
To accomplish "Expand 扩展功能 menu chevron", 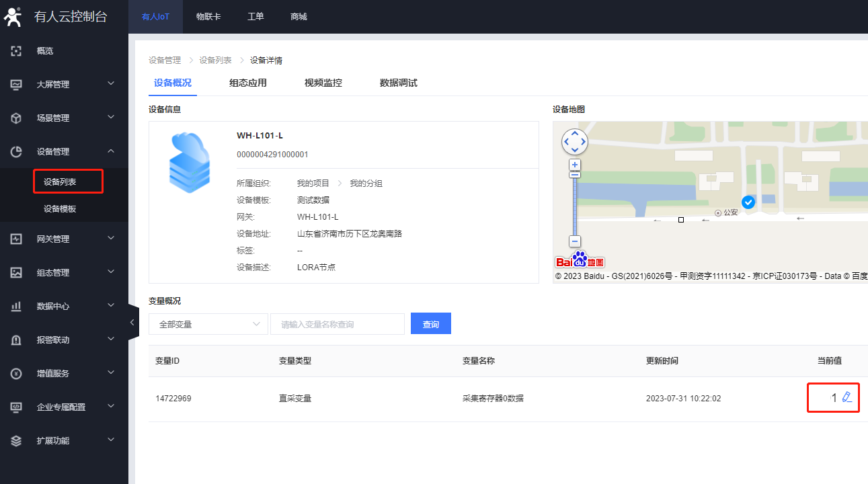I will [111, 440].
